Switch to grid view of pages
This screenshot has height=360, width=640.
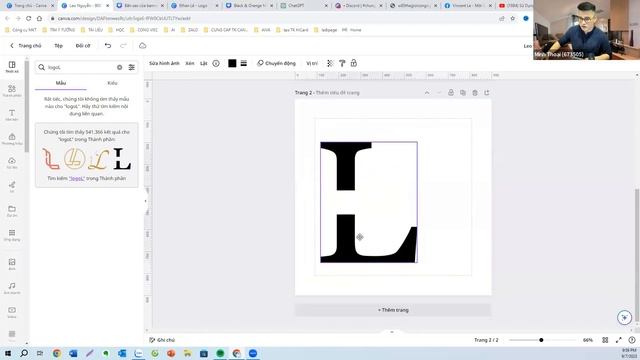pyautogui.click(x=605, y=340)
